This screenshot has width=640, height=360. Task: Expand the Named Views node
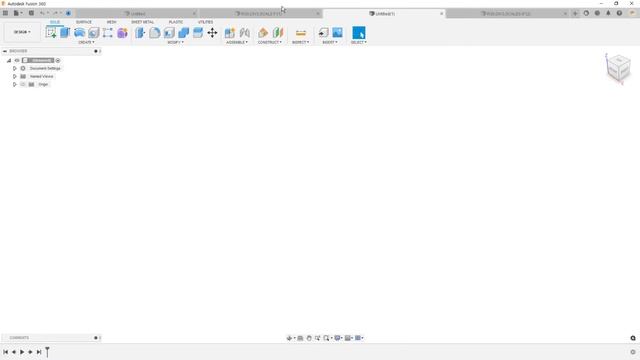tap(15, 76)
